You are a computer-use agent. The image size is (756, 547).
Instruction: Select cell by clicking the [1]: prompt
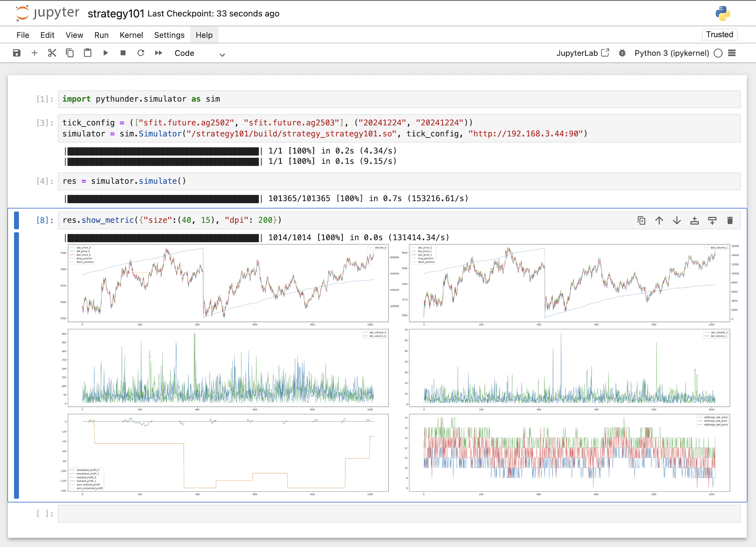point(45,99)
